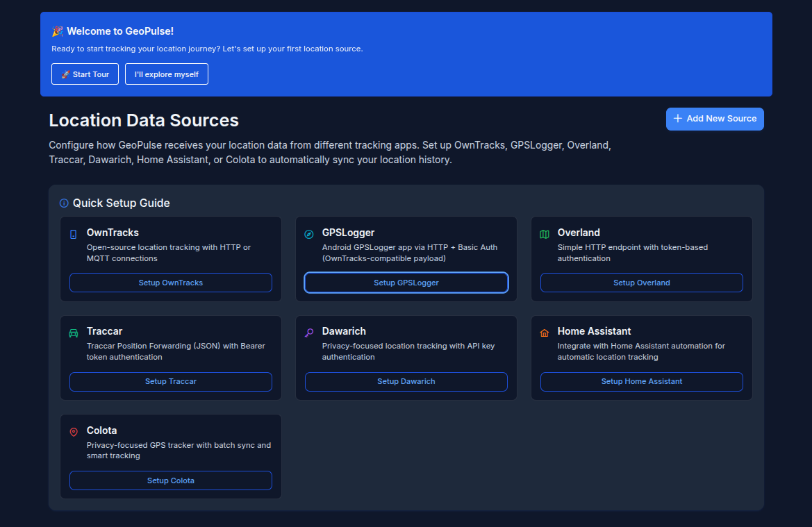Image resolution: width=812 pixels, height=527 pixels.
Task: Click the Colota card title
Action: tap(101, 430)
